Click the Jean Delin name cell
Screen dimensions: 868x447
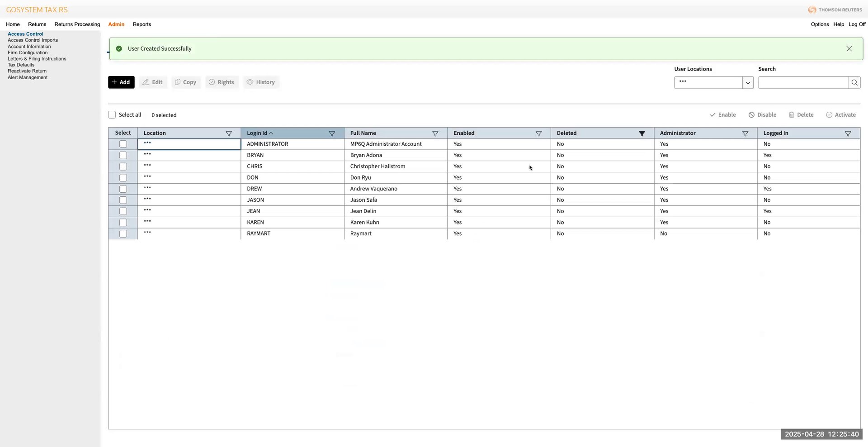pos(396,211)
